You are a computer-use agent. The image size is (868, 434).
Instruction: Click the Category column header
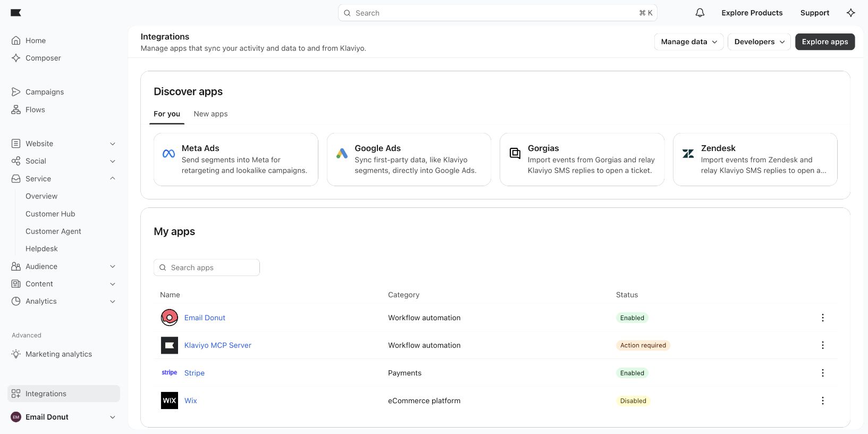pyautogui.click(x=403, y=295)
